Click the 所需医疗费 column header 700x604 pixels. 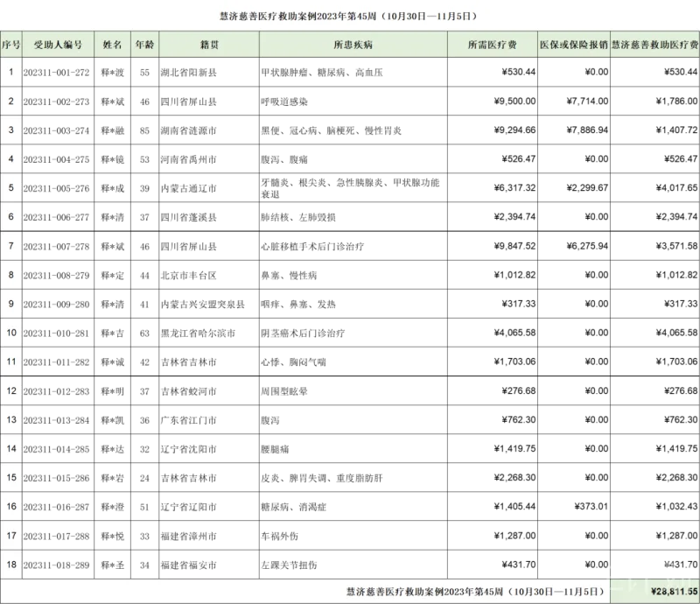[x=492, y=44]
